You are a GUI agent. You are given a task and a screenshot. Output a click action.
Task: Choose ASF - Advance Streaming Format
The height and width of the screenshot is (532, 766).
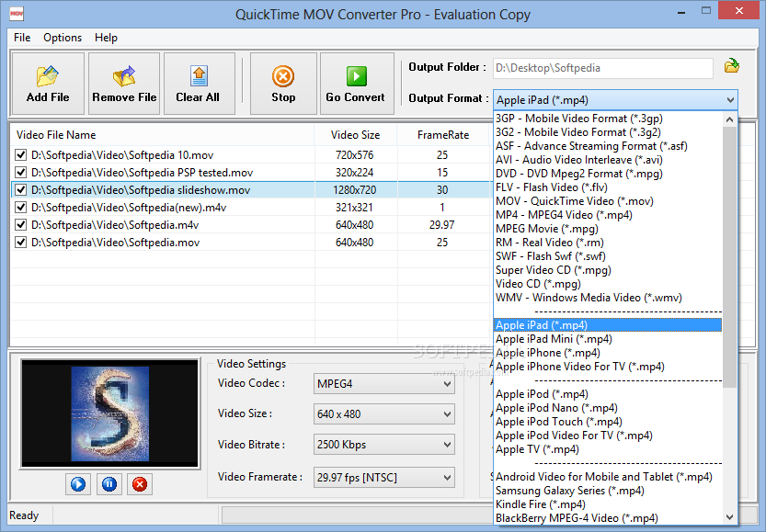(608, 146)
